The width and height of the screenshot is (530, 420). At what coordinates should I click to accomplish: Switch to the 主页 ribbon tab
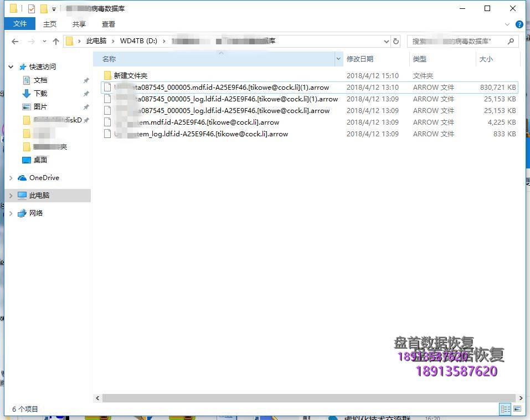pyautogui.click(x=50, y=24)
